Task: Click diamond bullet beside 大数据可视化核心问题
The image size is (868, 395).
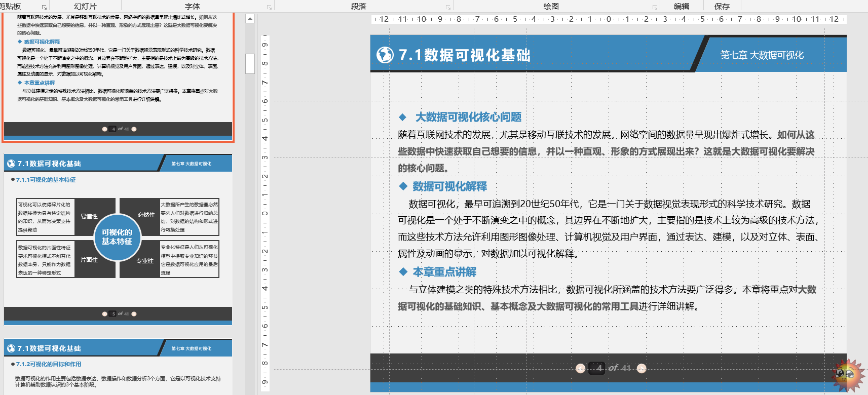Action: tap(403, 117)
